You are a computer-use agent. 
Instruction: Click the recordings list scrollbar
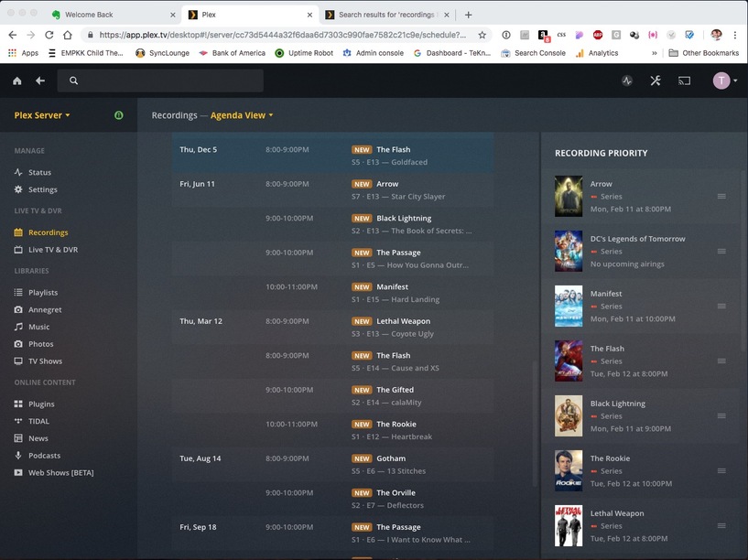535,425
